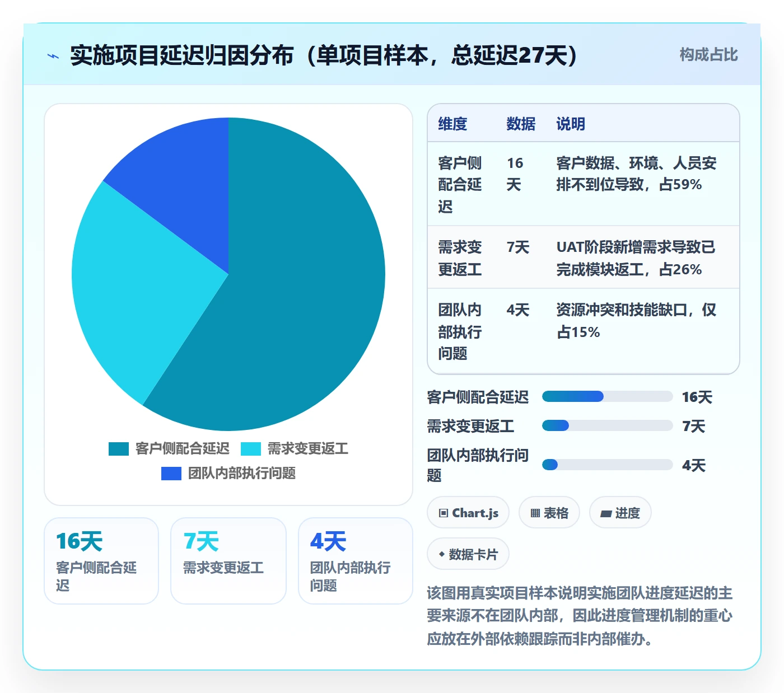Click progress label 需求变更返工
This screenshot has height=693, width=784.
click(470, 427)
